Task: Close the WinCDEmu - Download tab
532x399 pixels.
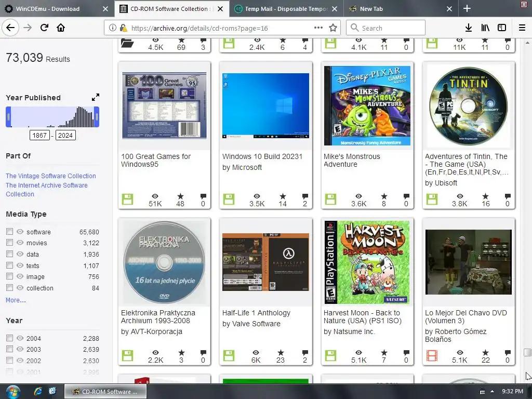Action: pos(105,9)
